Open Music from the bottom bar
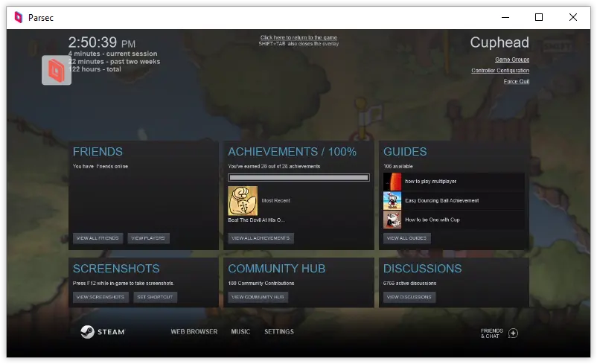597x364 pixels. pyautogui.click(x=240, y=332)
